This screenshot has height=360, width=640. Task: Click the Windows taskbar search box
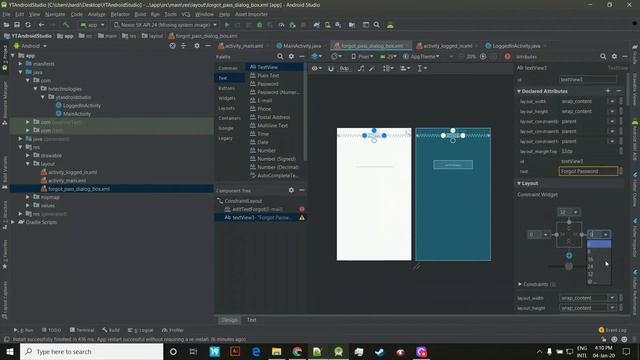click(91, 351)
